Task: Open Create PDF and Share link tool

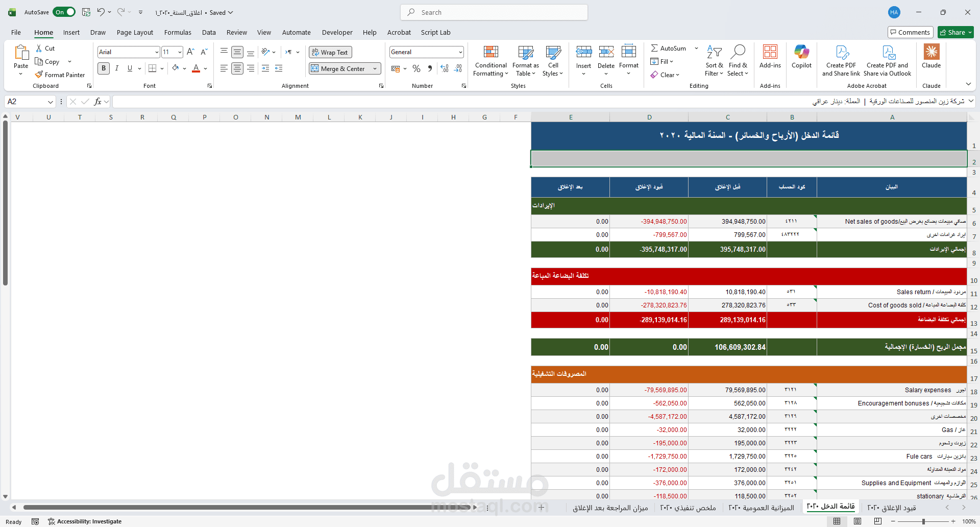Action: 841,59
